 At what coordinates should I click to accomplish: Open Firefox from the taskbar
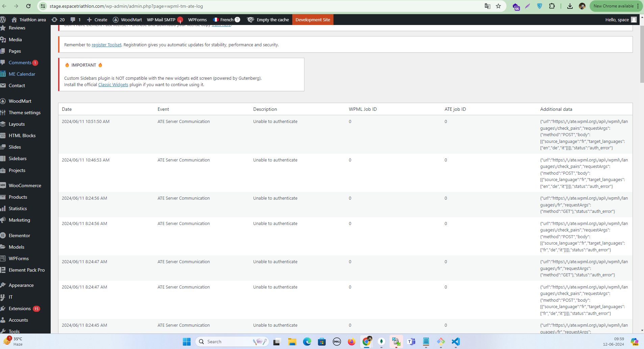point(352,342)
